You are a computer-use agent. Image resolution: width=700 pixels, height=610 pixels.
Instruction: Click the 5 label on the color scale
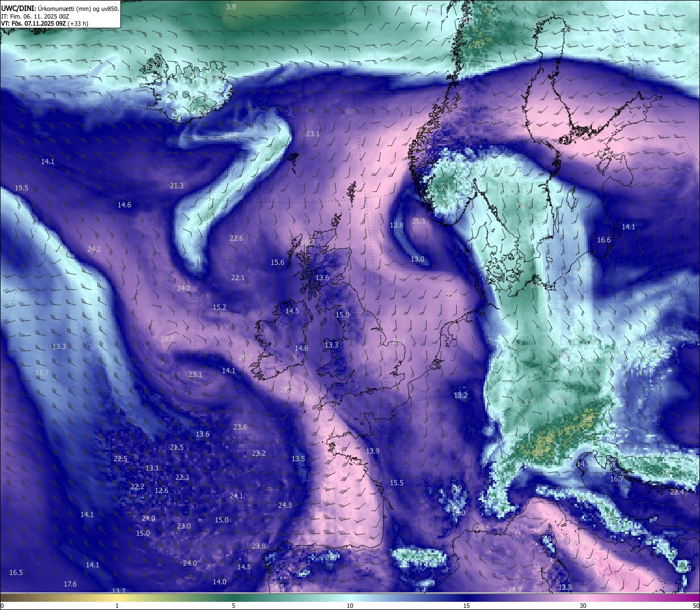coord(234,606)
